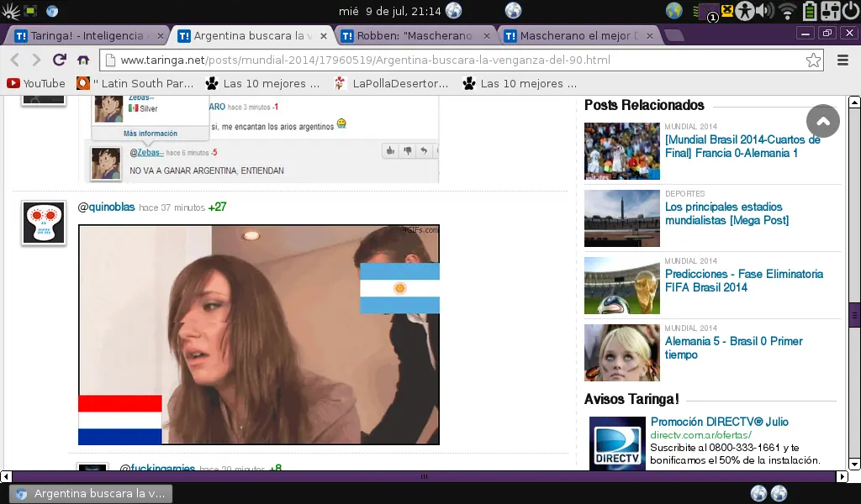Image resolution: width=861 pixels, height=504 pixels.
Task: Open last Las 10 mejores bookmark
Action: [520, 83]
